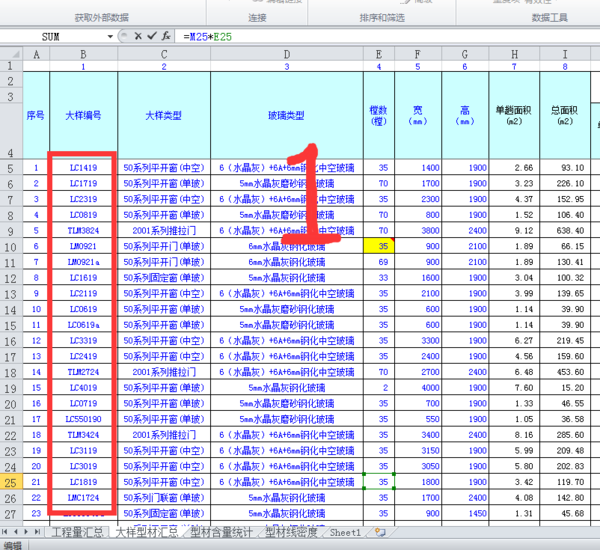Image resolution: width=600 pixels, height=550 pixels.
Task: Click 50系列门联窗(单玻) cell
Action: pos(164,498)
